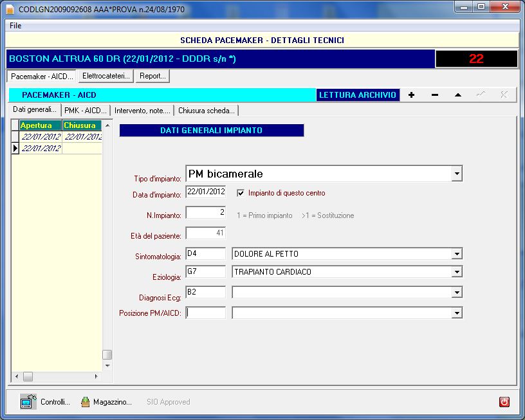Select first row Apertura 22/01/2012

pos(41,136)
